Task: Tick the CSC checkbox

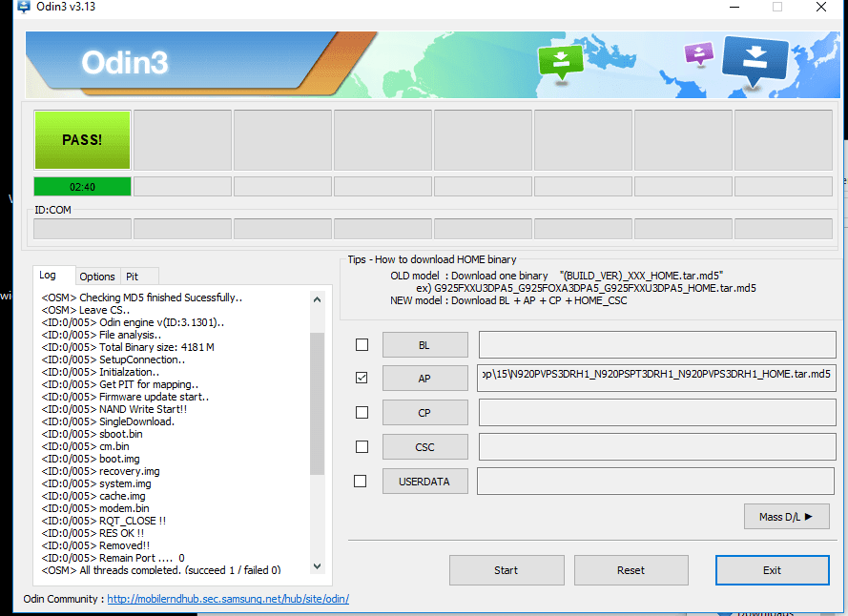Action: [362, 446]
